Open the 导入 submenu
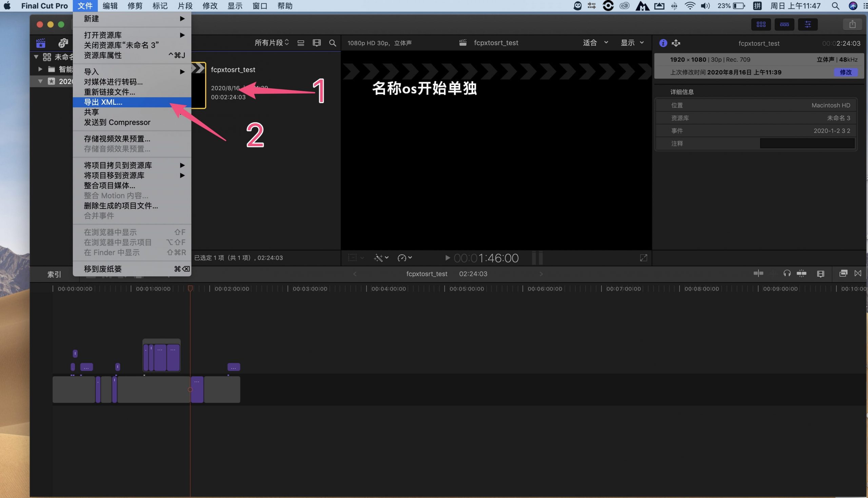 (132, 72)
